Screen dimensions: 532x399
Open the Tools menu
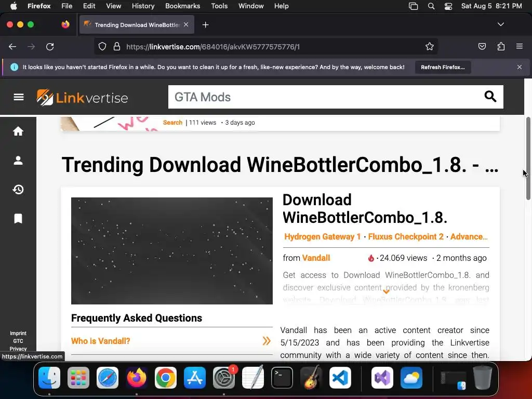(x=219, y=6)
